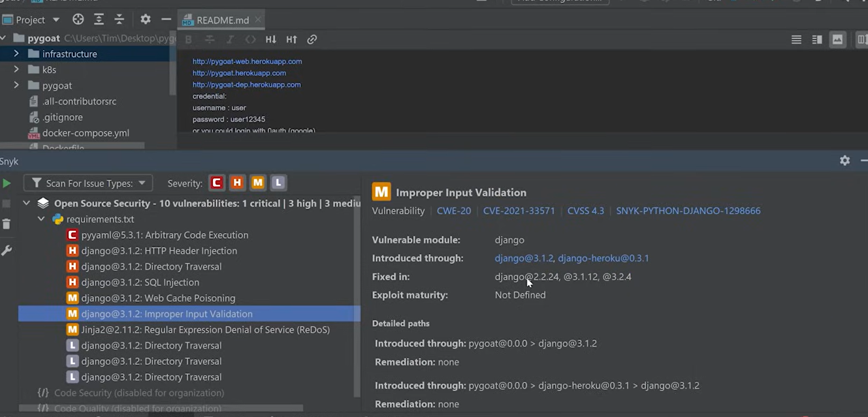This screenshot has width=868, height=417.
Task: Switch to editor-only view
Action: [x=796, y=40]
